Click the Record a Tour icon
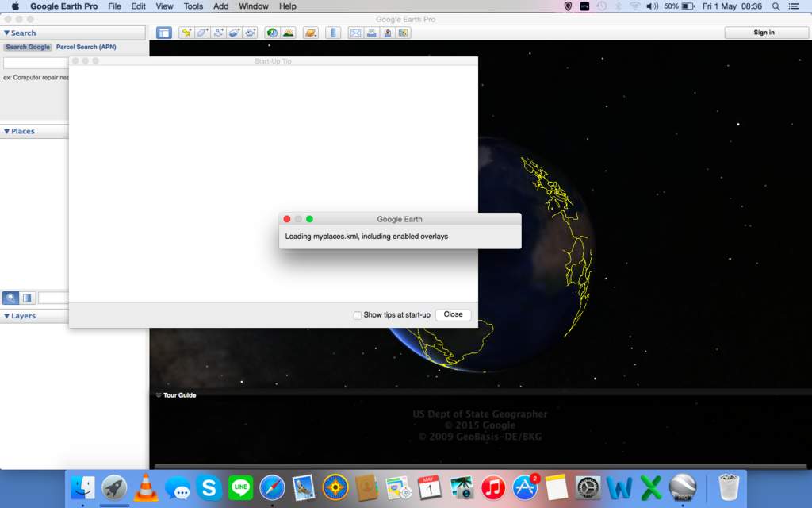Image resolution: width=812 pixels, height=508 pixels. pyautogui.click(x=251, y=33)
